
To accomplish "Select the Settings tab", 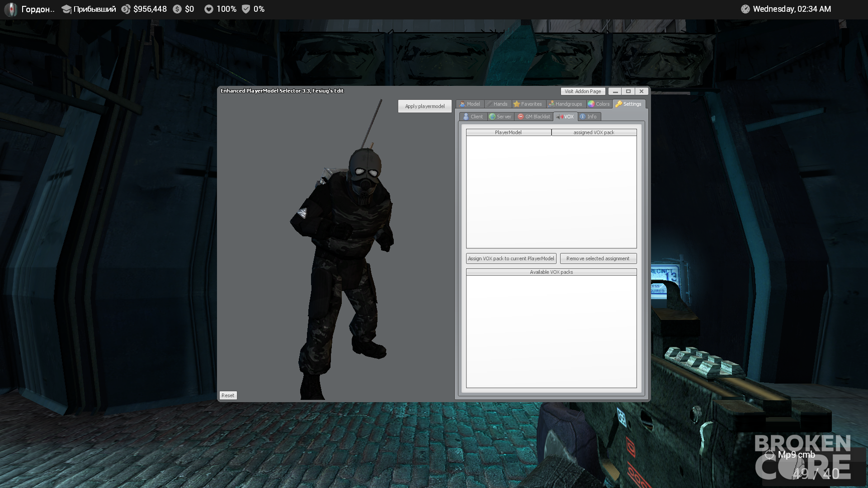I will 628,104.
